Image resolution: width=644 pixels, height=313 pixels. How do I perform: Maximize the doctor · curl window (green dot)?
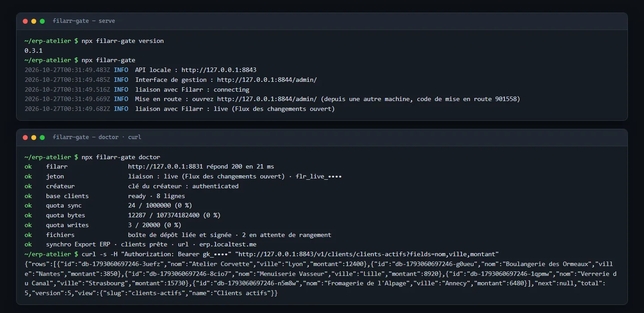tap(42, 137)
